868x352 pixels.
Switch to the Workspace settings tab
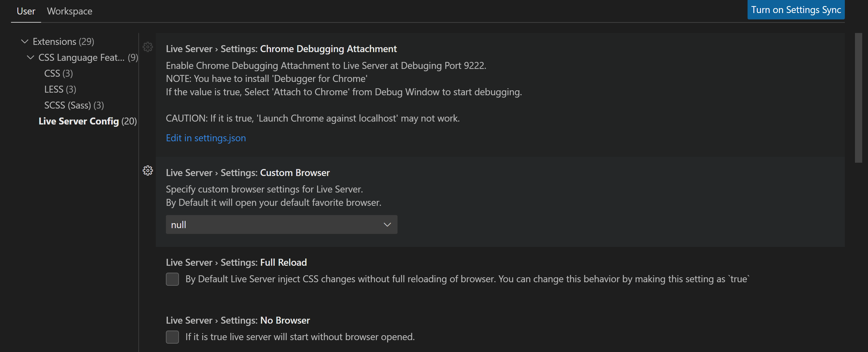pos(69,11)
